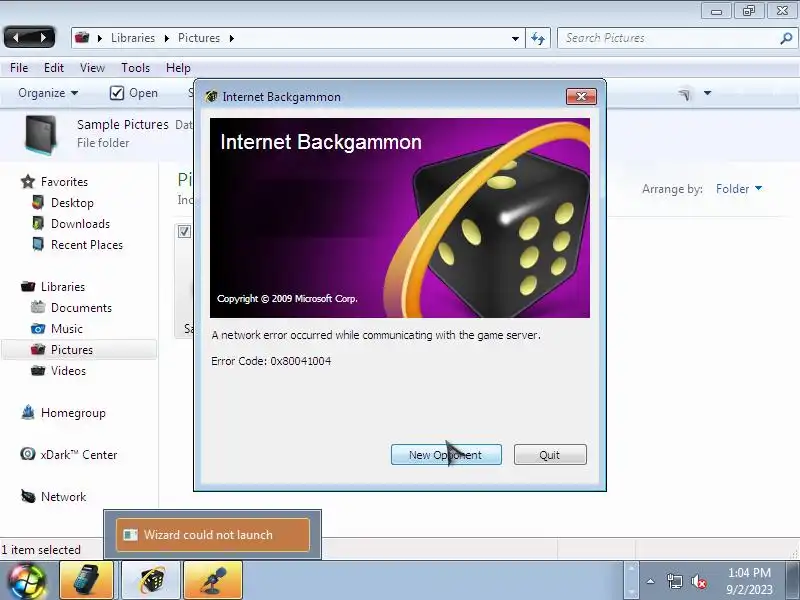The width and height of the screenshot is (800, 600).
Task: Click the Pictures breadcrumb in address bar
Action: (199, 38)
